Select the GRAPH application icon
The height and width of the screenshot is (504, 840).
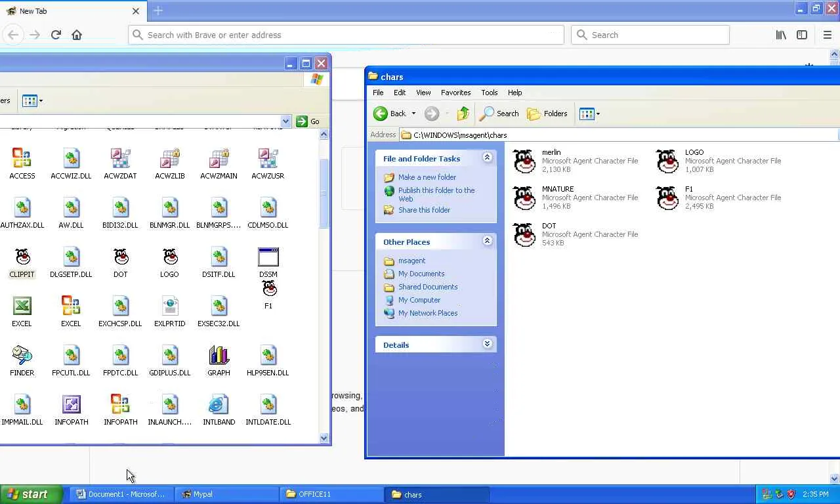point(219,355)
